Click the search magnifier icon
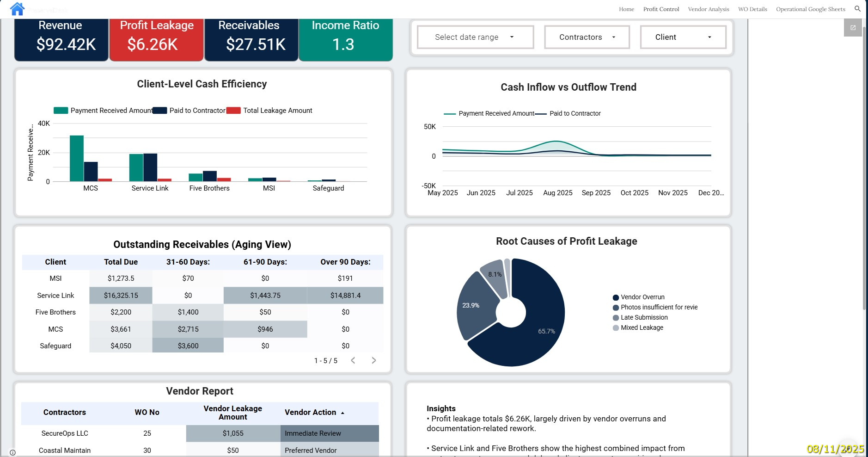This screenshot has width=868, height=457. coord(857,9)
